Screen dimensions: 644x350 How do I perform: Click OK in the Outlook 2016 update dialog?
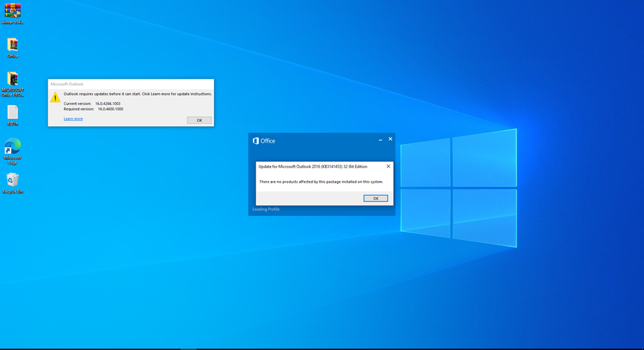375,198
